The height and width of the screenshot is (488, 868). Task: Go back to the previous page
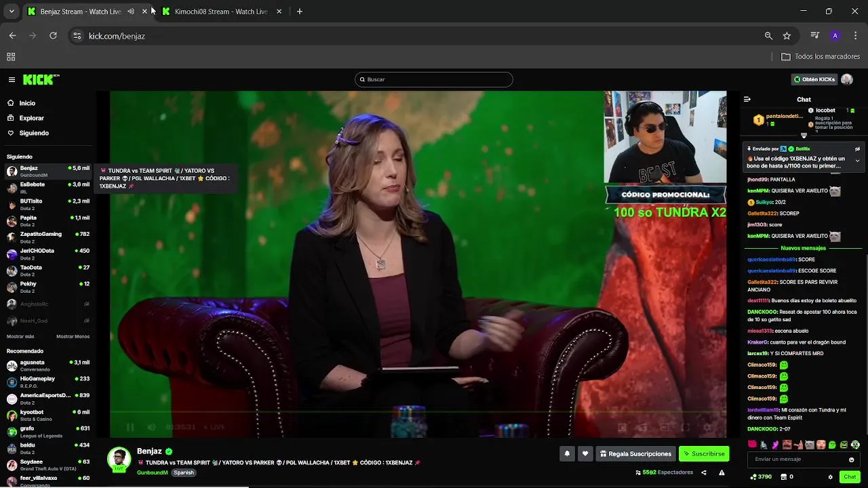[x=12, y=36]
